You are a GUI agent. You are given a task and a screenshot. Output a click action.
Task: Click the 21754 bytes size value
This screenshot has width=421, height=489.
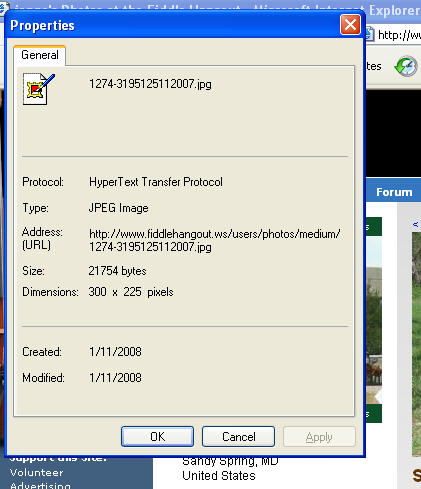[x=117, y=271]
